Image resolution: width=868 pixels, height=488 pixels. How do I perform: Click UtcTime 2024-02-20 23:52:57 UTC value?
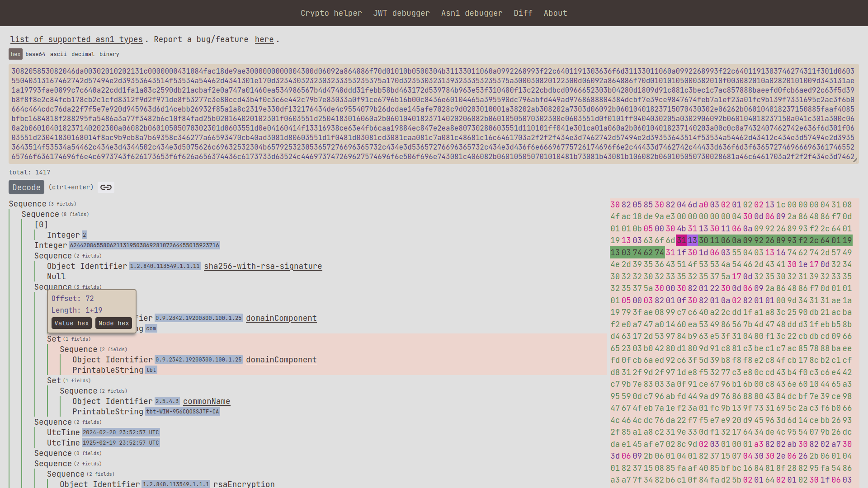click(x=121, y=432)
